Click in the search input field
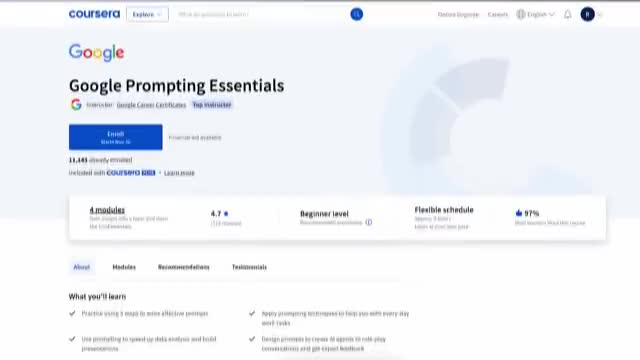The image size is (640, 360). pyautogui.click(x=261, y=14)
